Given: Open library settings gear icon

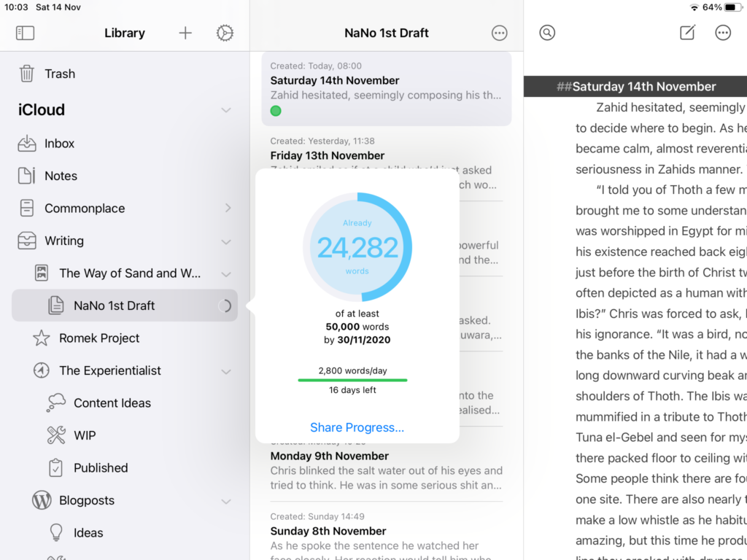Looking at the screenshot, I should (225, 33).
